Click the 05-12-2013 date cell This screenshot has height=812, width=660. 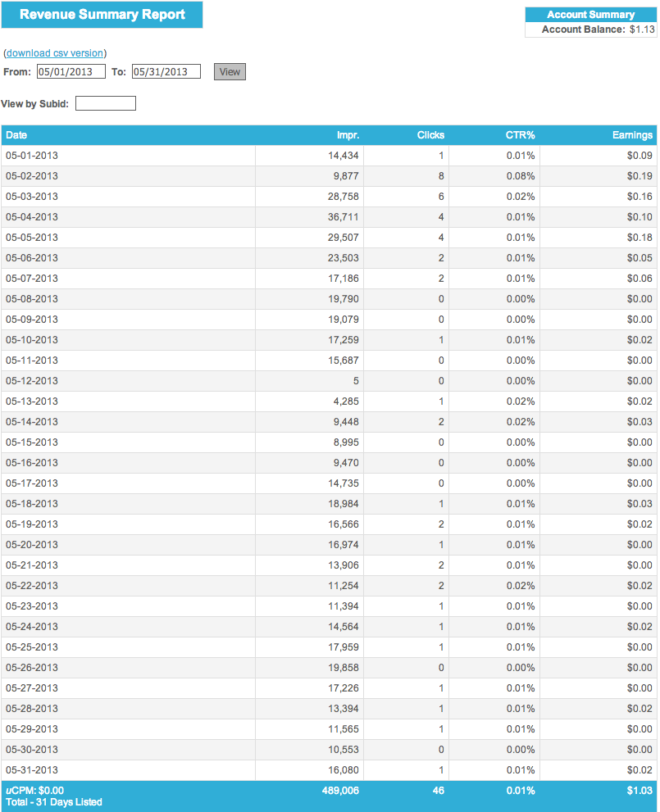32,381
